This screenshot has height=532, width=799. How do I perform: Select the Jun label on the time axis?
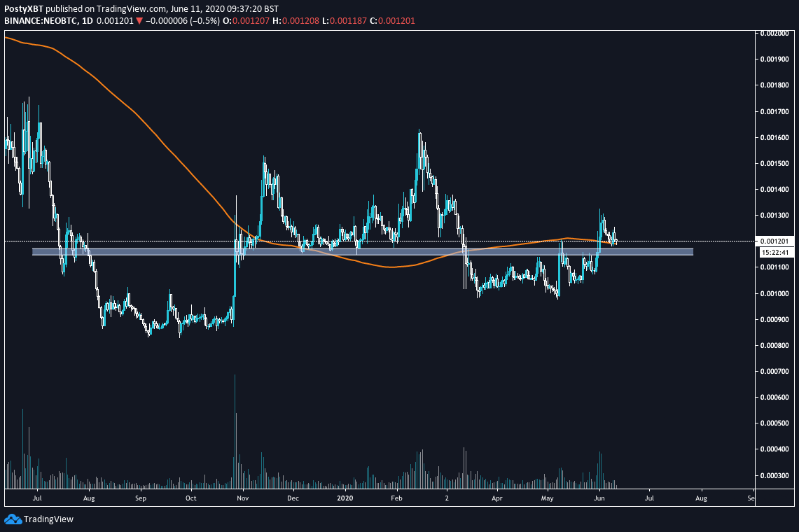pyautogui.click(x=599, y=498)
